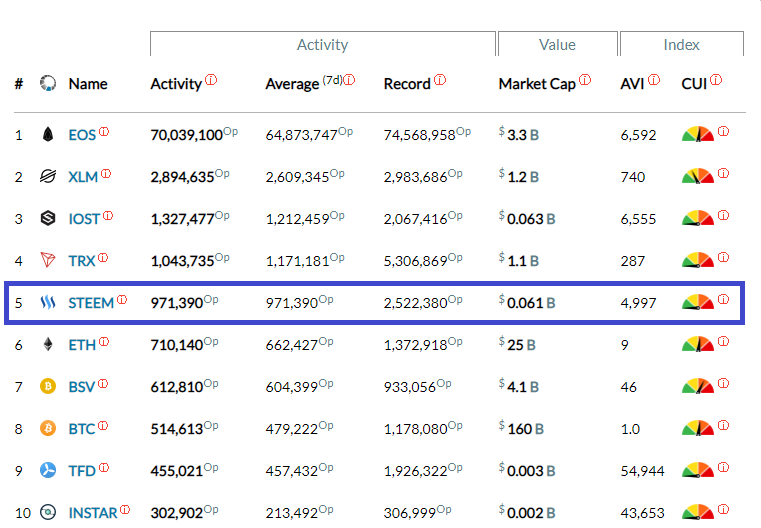This screenshot has width=761, height=528.
Task: Click the CUI gauge in EOS row
Action: [x=698, y=134]
